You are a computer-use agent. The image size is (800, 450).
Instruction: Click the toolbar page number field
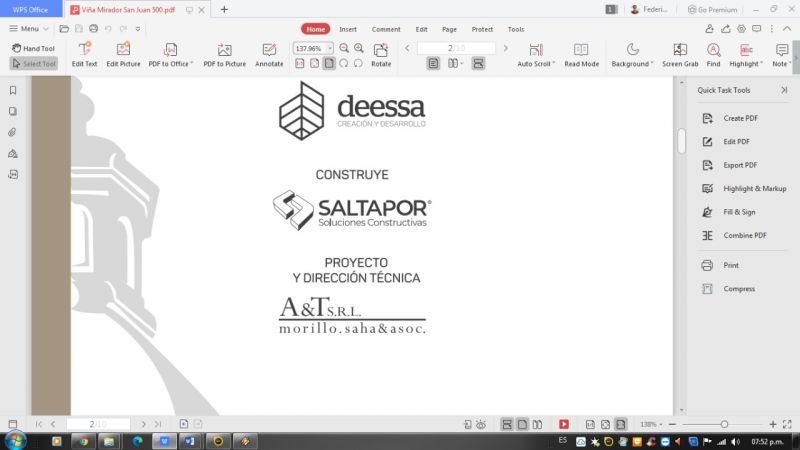[x=456, y=48]
